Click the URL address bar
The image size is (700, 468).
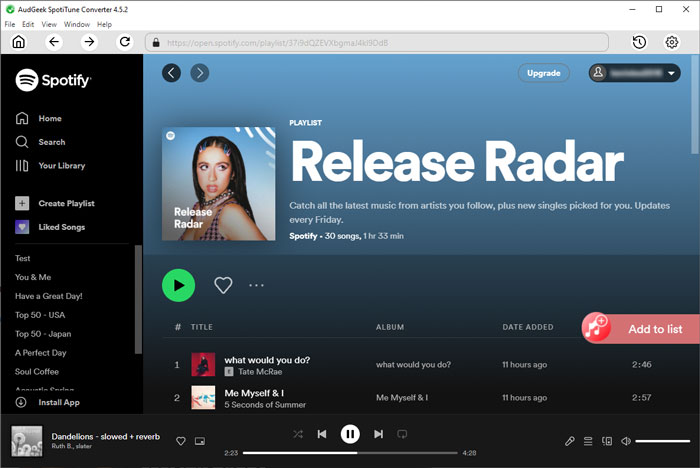(377, 42)
